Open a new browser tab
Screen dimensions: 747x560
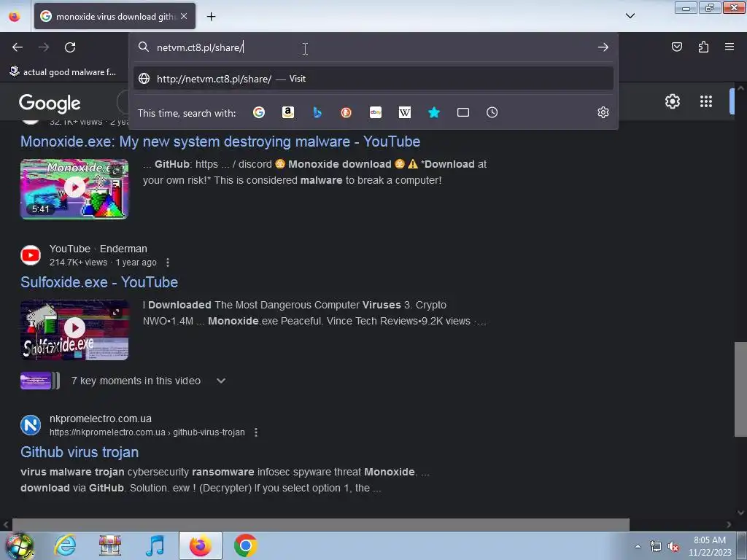211,16
